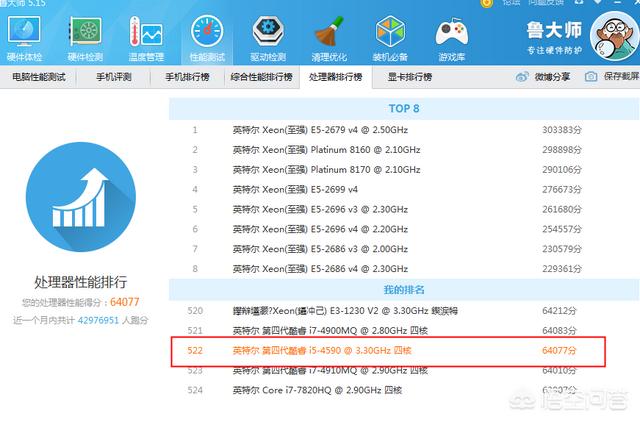Switch to 显卡排行榜 tab

point(410,77)
